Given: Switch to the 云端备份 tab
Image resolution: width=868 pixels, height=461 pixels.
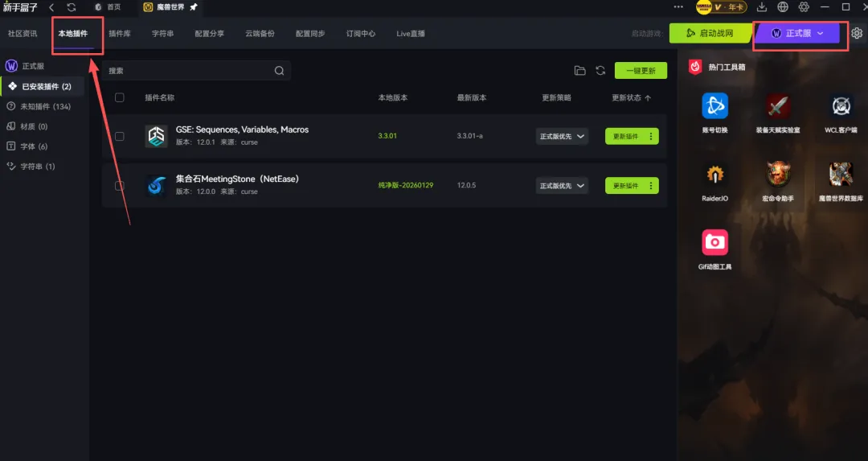Looking at the screenshot, I should pyautogui.click(x=260, y=33).
